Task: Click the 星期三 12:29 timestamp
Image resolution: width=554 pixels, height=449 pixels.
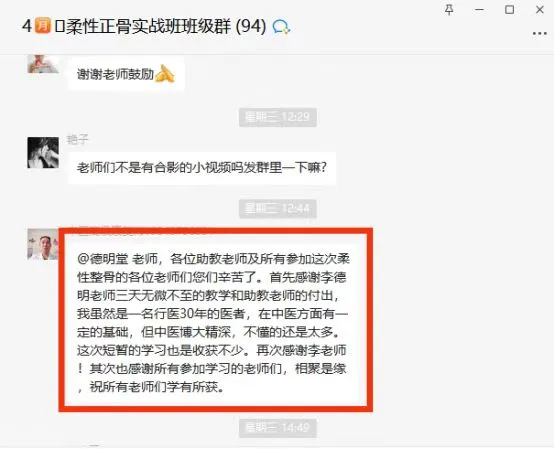Action: point(277,117)
